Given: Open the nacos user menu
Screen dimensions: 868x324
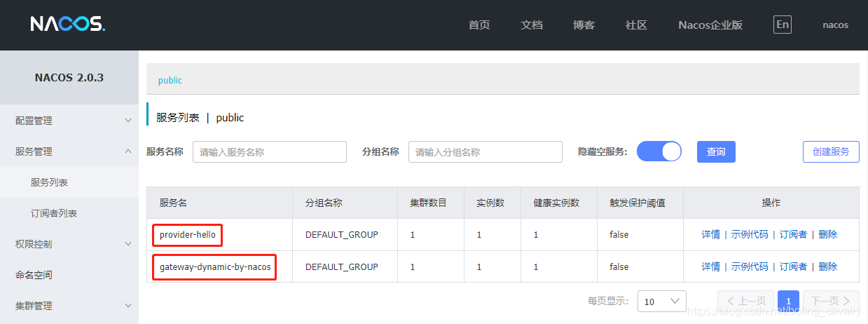Looking at the screenshot, I should [x=835, y=25].
